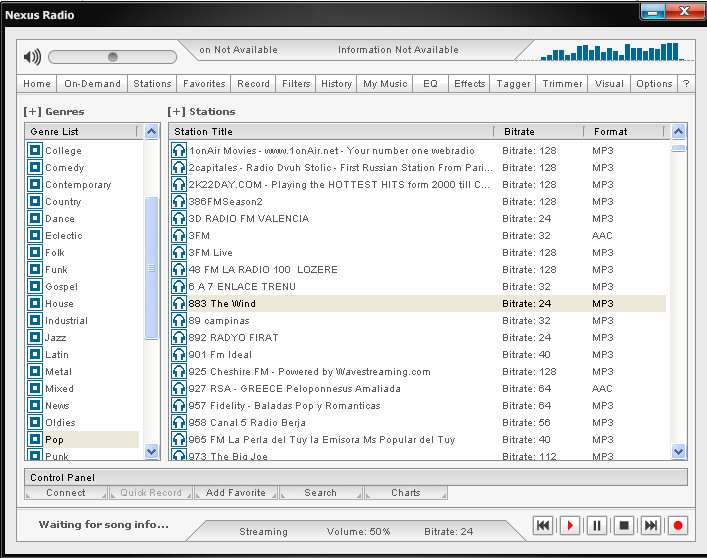Click headphone icon for 3D RADIO FM VALENCIA
The image size is (707, 558).
click(x=179, y=219)
